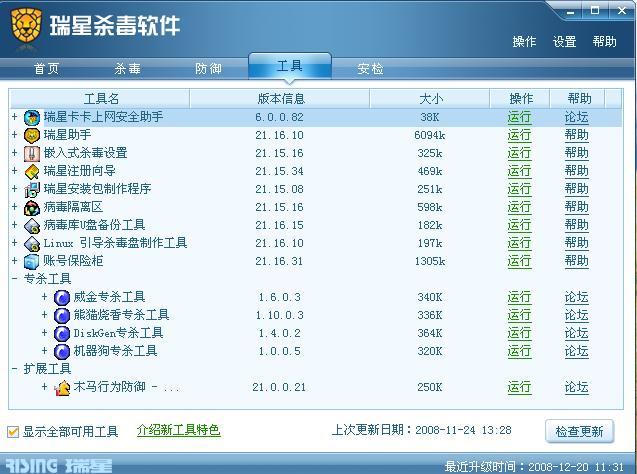Open the top-right 帮助 menu
Image resolution: width=637 pixels, height=474 pixels.
(604, 41)
